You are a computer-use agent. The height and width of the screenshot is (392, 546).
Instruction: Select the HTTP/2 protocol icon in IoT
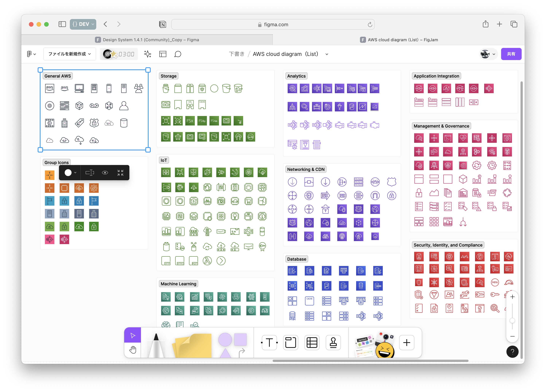pyautogui.click(x=180, y=261)
